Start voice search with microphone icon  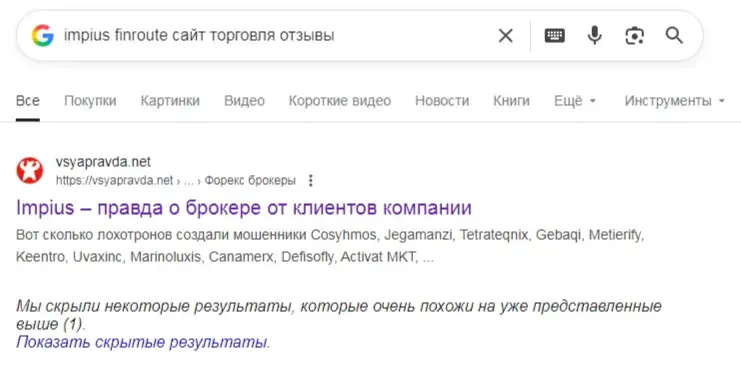[x=595, y=35]
